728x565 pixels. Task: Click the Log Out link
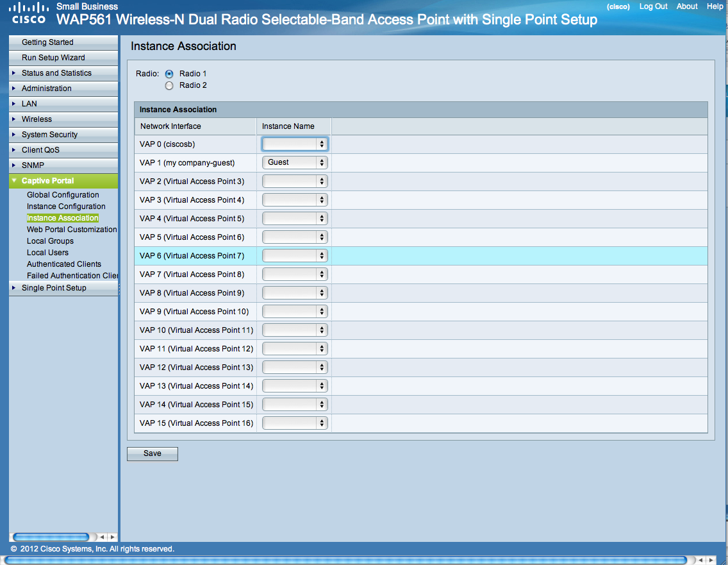point(653,6)
